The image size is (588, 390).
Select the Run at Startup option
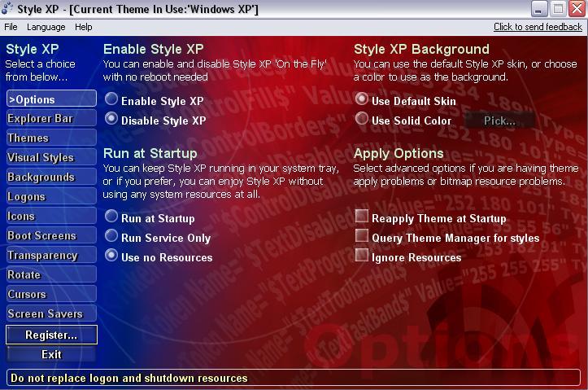coord(112,218)
